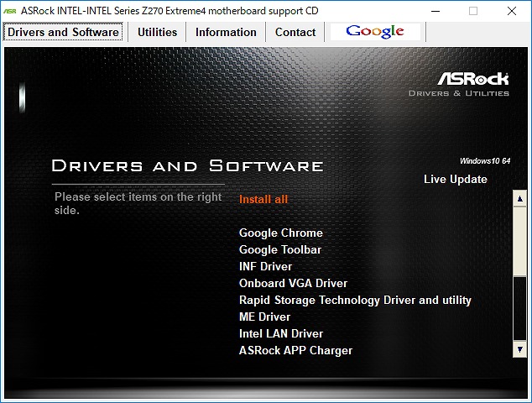This screenshot has height=403, width=532.
Task: Open the Google logo tab
Action: [x=375, y=32]
